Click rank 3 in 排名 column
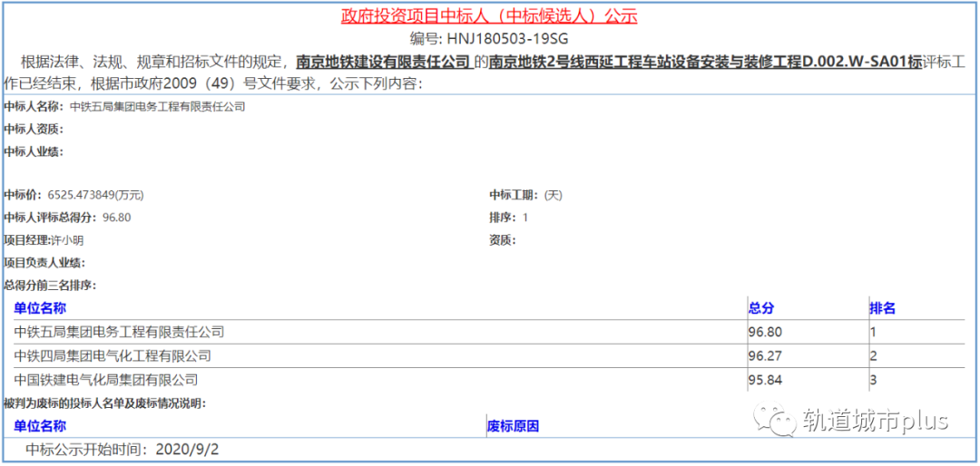The height and width of the screenshot is (466, 980). (874, 380)
